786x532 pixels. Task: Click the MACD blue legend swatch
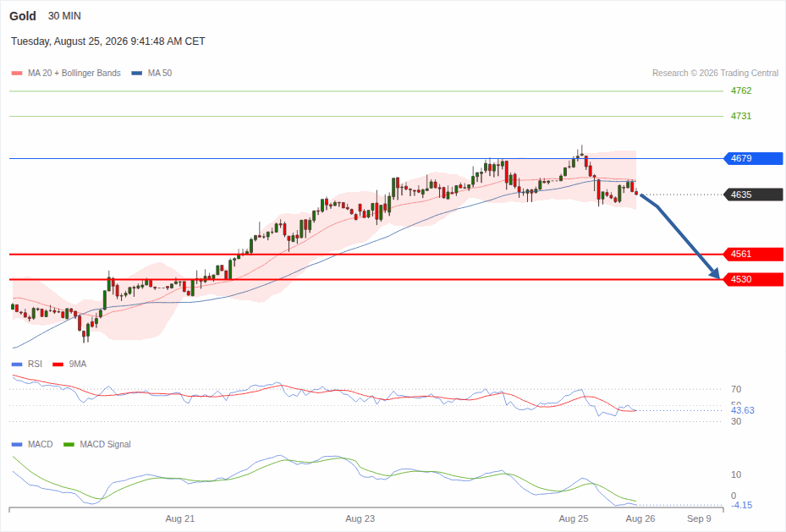(x=17, y=444)
